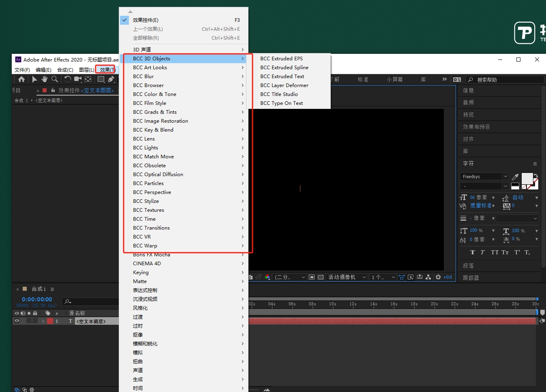Toggle the region of interest button
The width and height of the screenshot is (546, 392).
[x=312, y=277]
